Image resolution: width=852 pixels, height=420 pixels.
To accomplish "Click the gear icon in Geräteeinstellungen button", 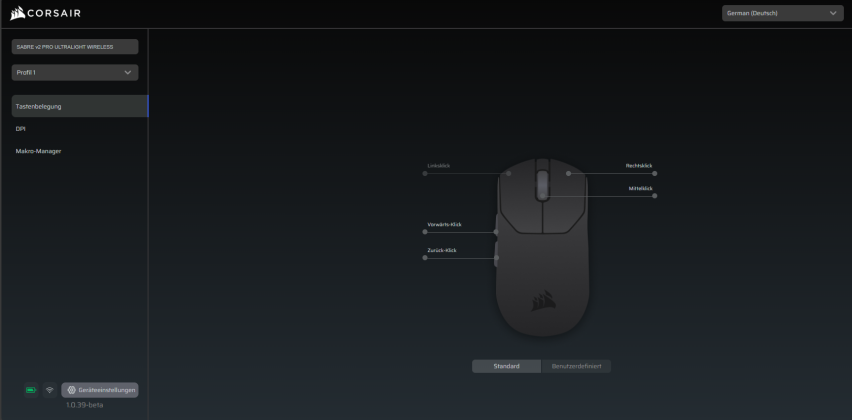I will tap(71, 390).
